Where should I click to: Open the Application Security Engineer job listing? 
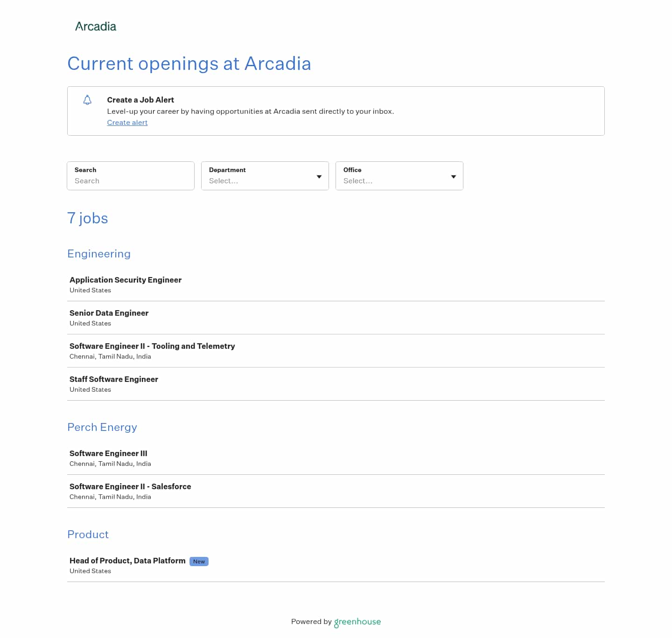pyautogui.click(x=125, y=280)
